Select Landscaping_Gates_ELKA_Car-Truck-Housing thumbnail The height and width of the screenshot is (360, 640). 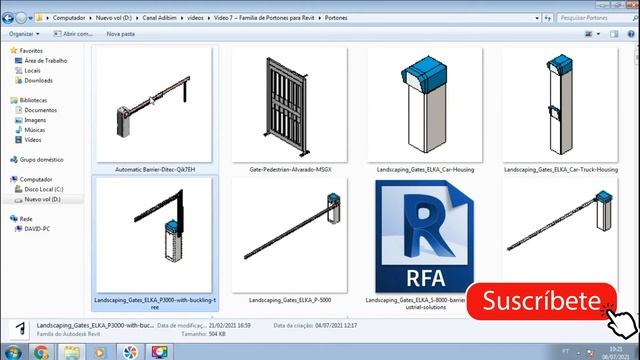coord(560,105)
